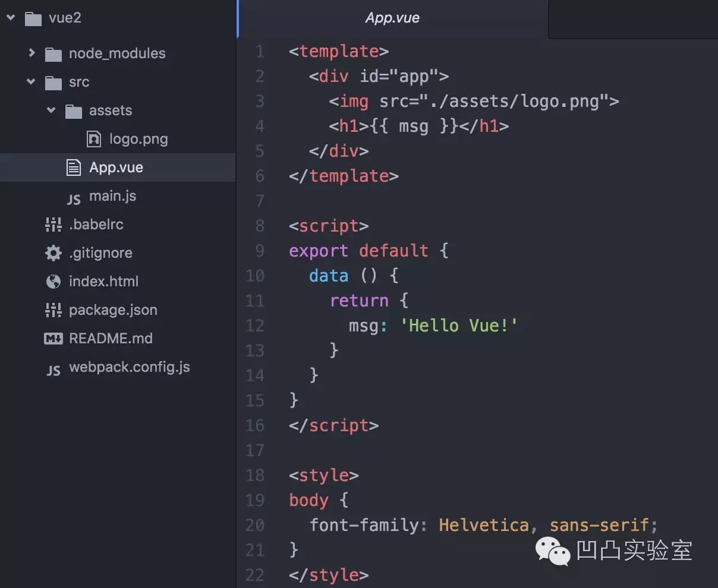Click the 'Hello Vue!' string
The height and width of the screenshot is (588, 718).
(x=459, y=326)
